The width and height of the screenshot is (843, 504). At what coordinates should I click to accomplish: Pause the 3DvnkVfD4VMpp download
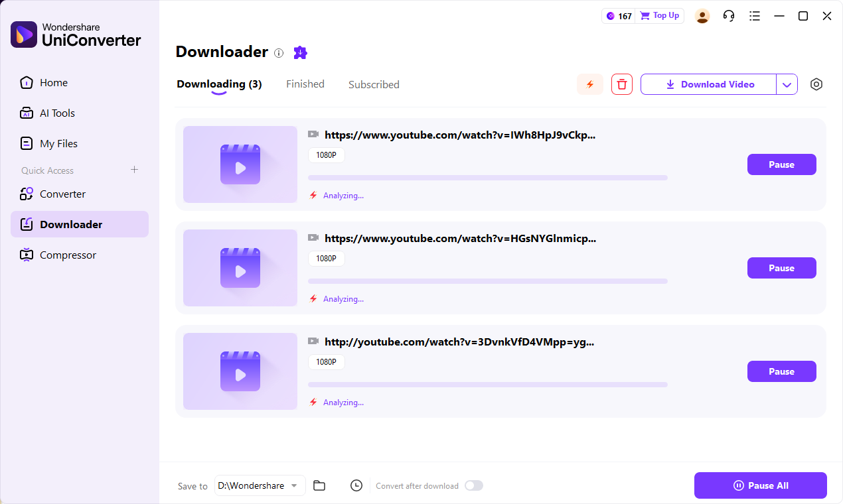[782, 371]
